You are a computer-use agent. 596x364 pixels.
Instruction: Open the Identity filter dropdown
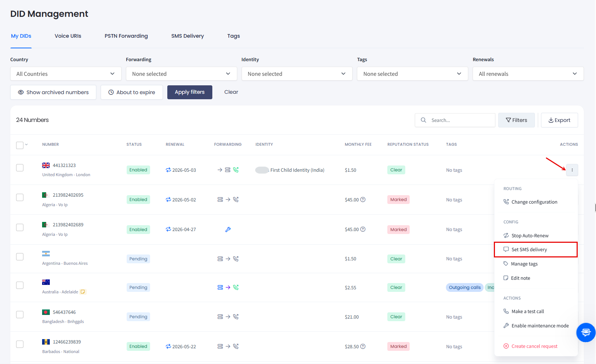297,74
